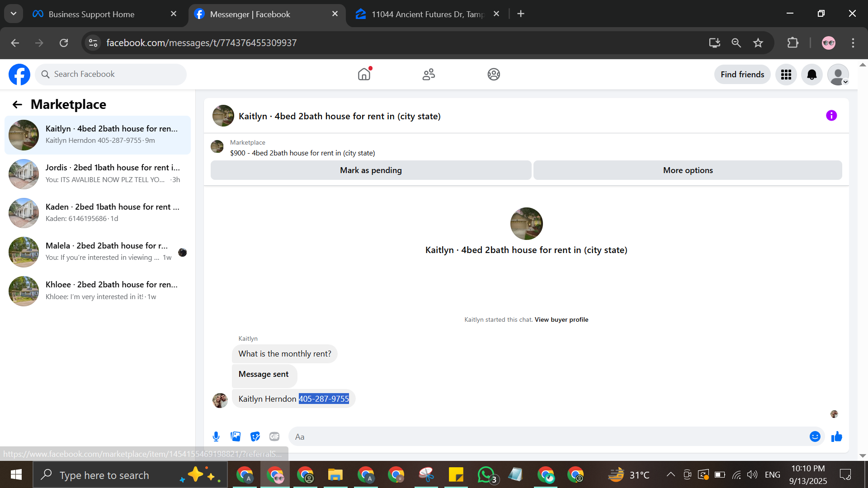The height and width of the screenshot is (488, 868).
Task: Open More options for the listing
Action: point(688,170)
